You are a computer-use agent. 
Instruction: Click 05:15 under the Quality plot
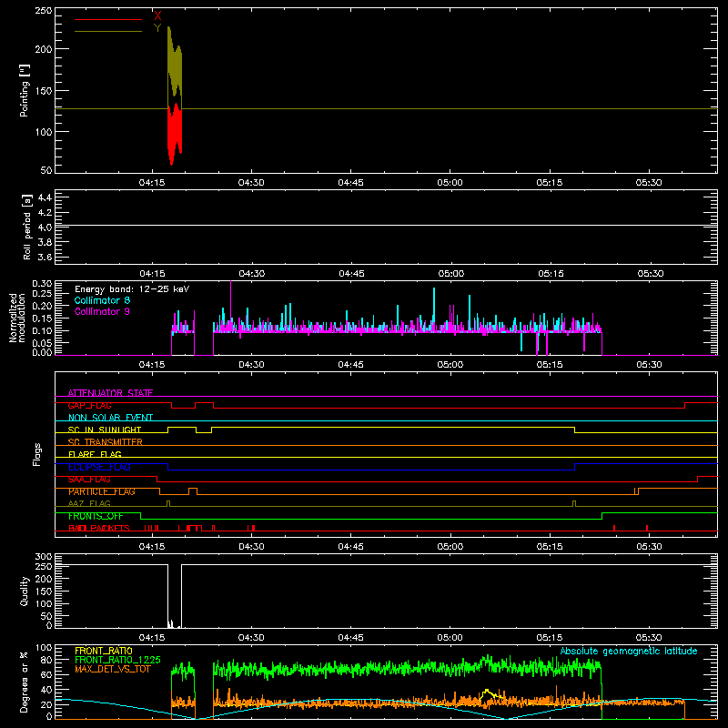(550, 638)
